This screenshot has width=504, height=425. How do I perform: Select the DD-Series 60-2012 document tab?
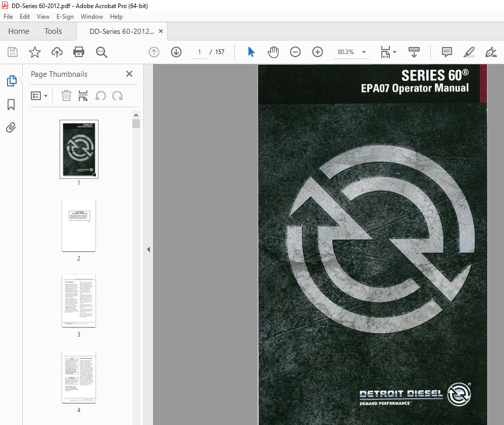click(x=122, y=31)
